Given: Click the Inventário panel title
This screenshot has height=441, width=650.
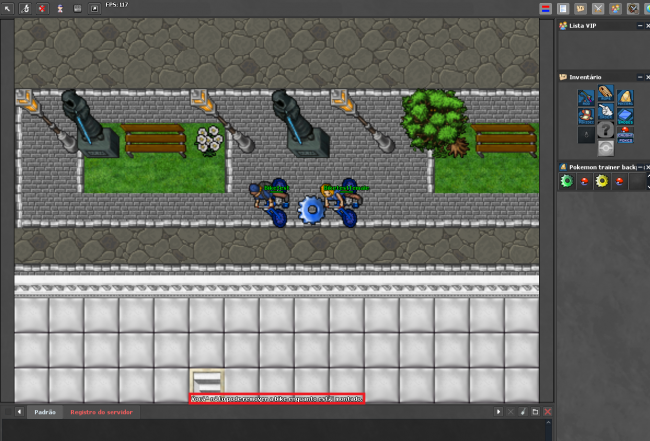Looking at the screenshot, I should [x=585, y=77].
